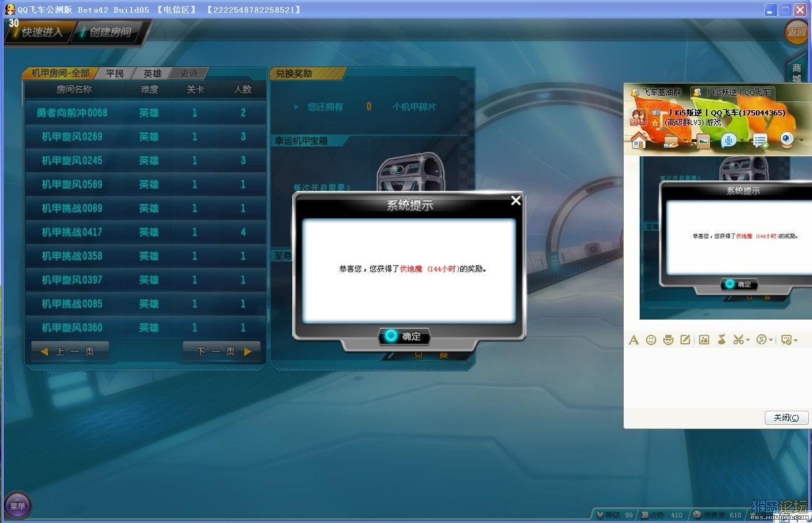Open the group shared files folder icon
Image resolution: width=812 pixels, height=523 pixels.
click(x=671, y=141)
